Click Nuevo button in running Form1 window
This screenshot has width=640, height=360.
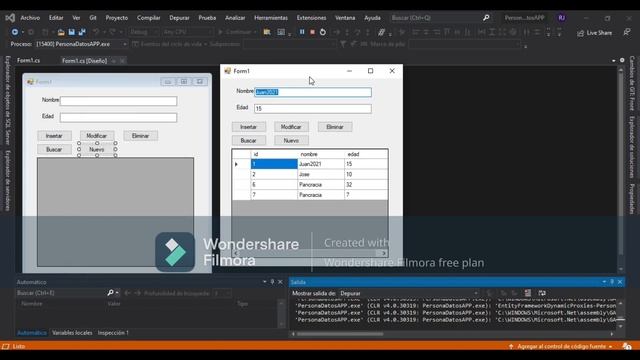click(291, 140)
